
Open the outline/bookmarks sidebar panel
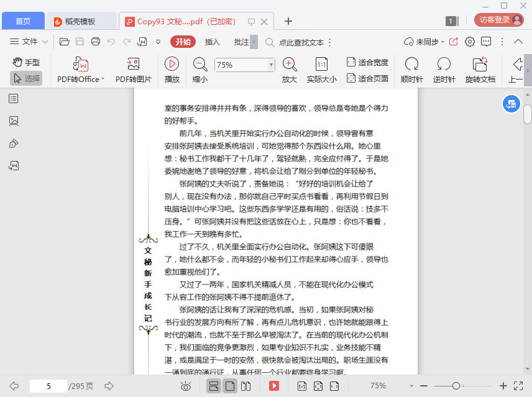point(14,98)
